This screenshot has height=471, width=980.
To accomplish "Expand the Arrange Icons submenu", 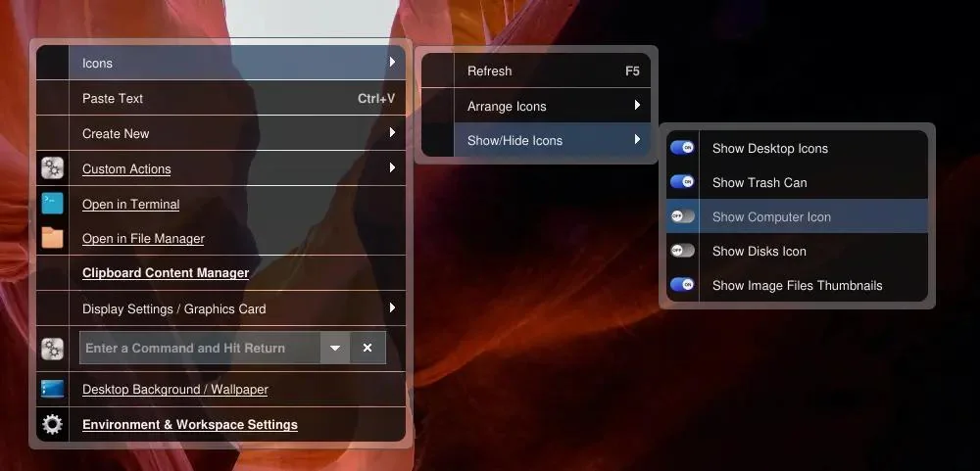I will point(547,106).
